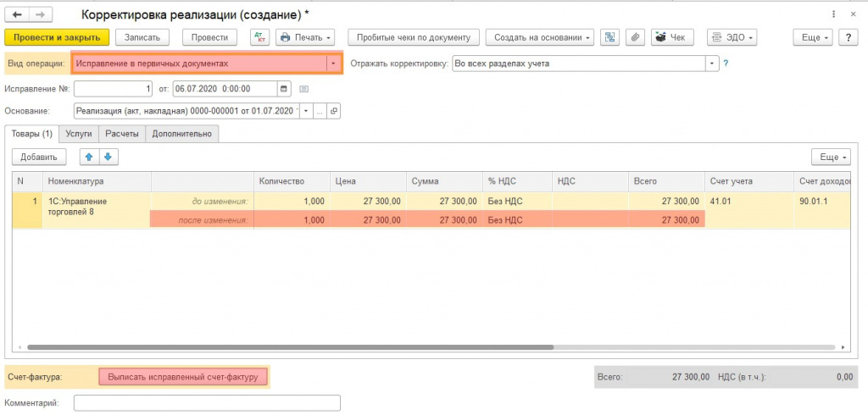This screenshot has height=415, width=868.
Task: Open calendar picker for correction date
Action: pos(284,89)
